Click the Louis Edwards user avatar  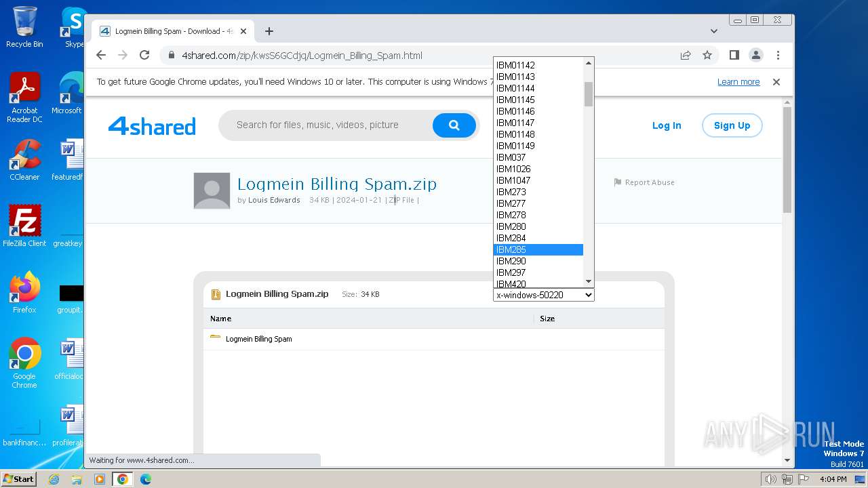pyautogui.click(x=212, y=190)
